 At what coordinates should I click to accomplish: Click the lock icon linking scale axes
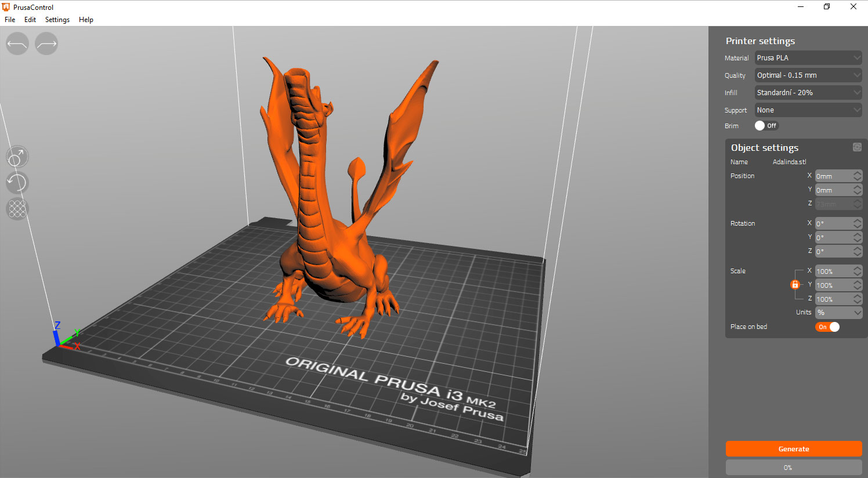pos(795,284)
